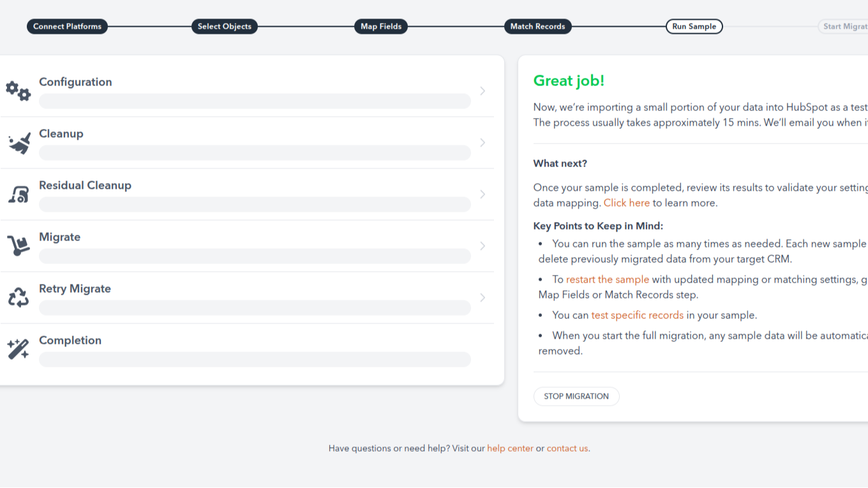Expand the Retry Migrate chevron
Viewport: 868px width, 488px height.
483,298
